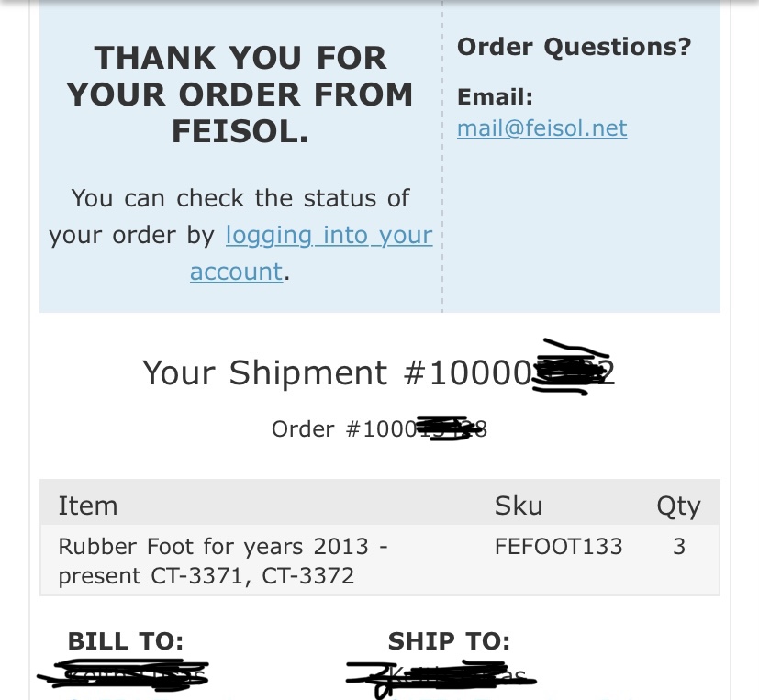Image resolution: width=759 pixels, height=700 pixels.
Task: Click the 'Sku' column header
Action: tap(519, 506)
